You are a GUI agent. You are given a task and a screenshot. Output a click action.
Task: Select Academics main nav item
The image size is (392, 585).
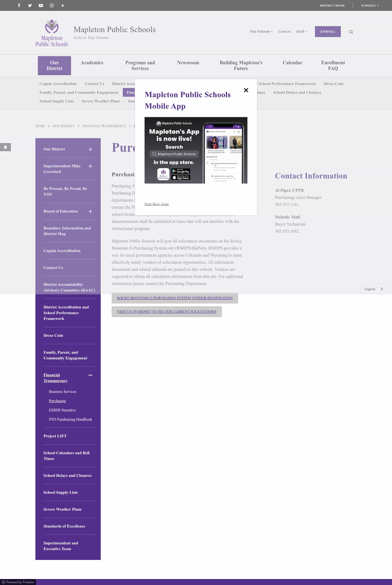point(92,63)
